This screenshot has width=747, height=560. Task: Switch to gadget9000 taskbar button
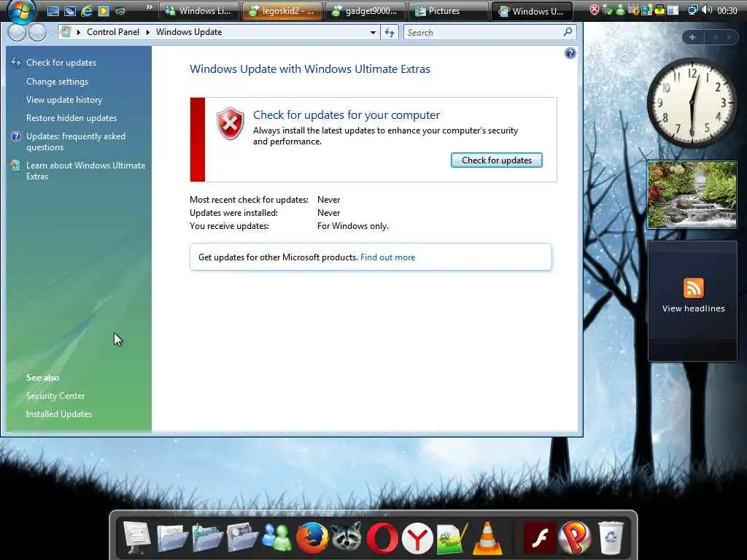click(365, 11)
